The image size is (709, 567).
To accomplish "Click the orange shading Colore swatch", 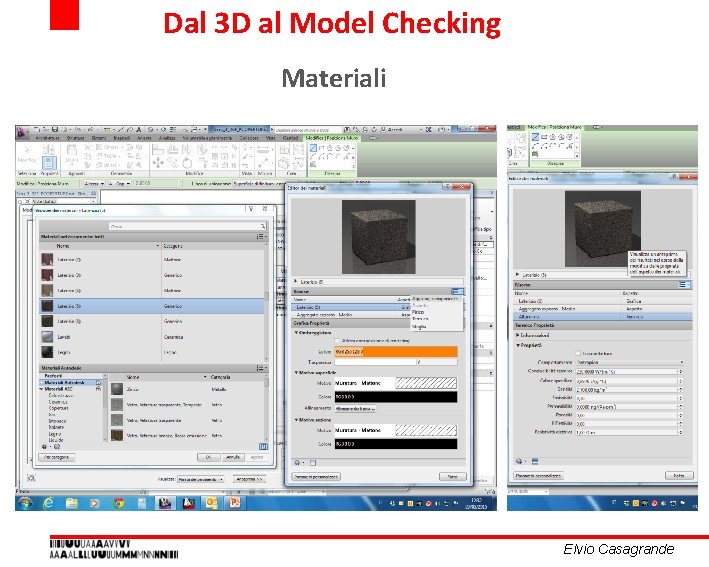I will (396, 352).
